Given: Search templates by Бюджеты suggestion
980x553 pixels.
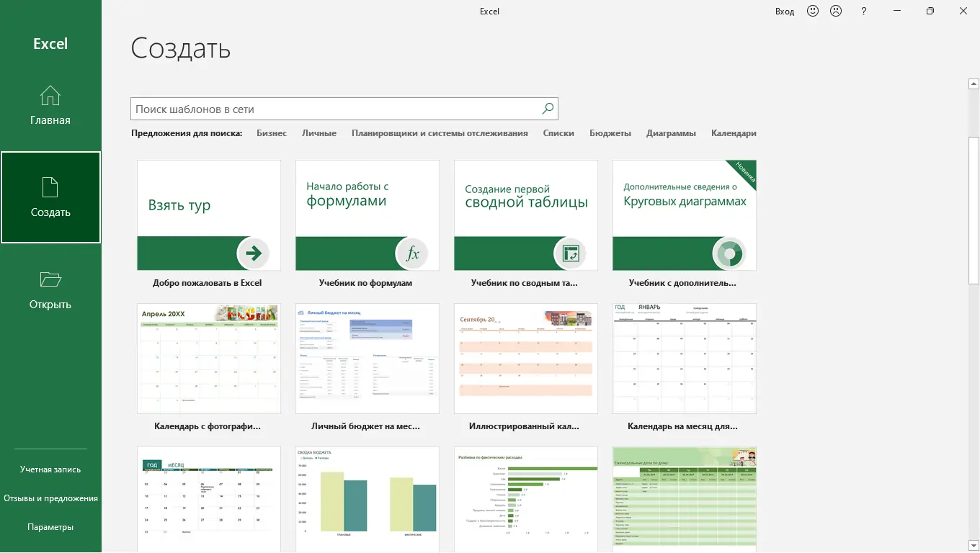Looking at the screenshot, I should (x=610, y=133).
